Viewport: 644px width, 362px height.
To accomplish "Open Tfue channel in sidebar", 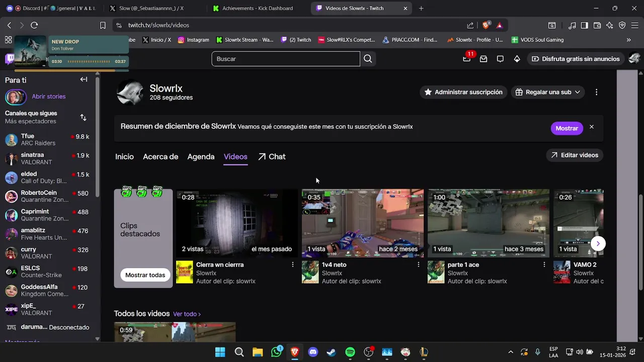I will pos(47,139).
